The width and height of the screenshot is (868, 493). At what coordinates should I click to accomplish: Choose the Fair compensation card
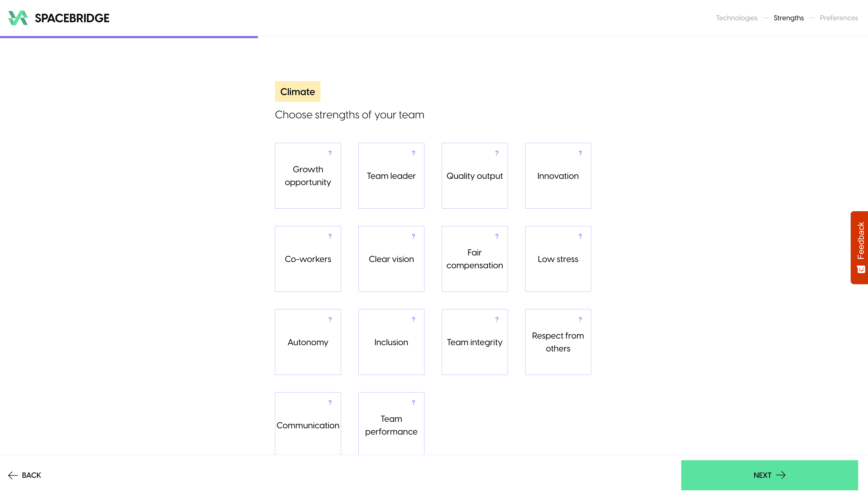[474, 259]
